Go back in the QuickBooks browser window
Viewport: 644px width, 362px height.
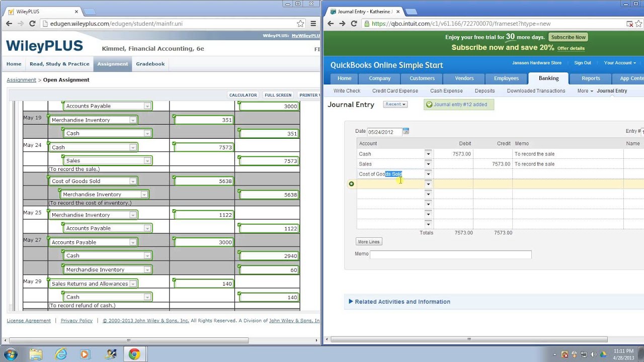pyautogui.click(x=331, y=24)
